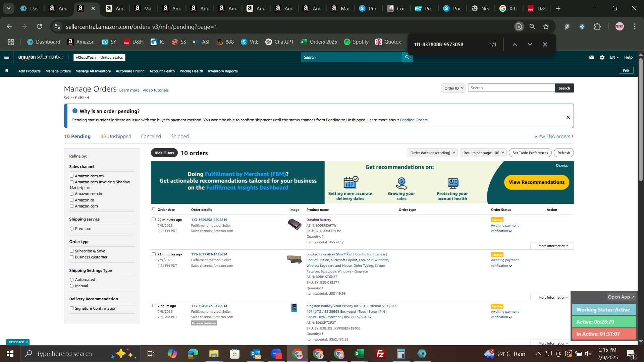
Task: Open the Dashboard bookmark
Action: (x=44, y=42)
